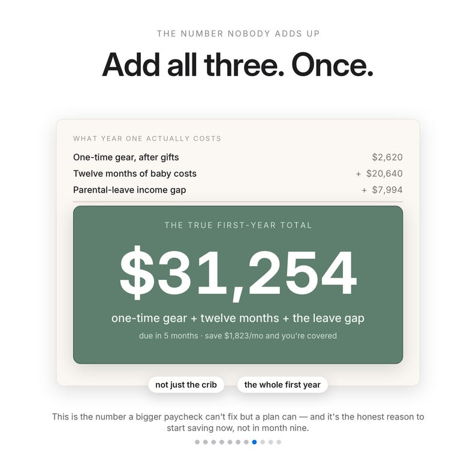Select the sixth carousel page dot
The height and width of the screenshot is (476, 476).
coord(238,442)
